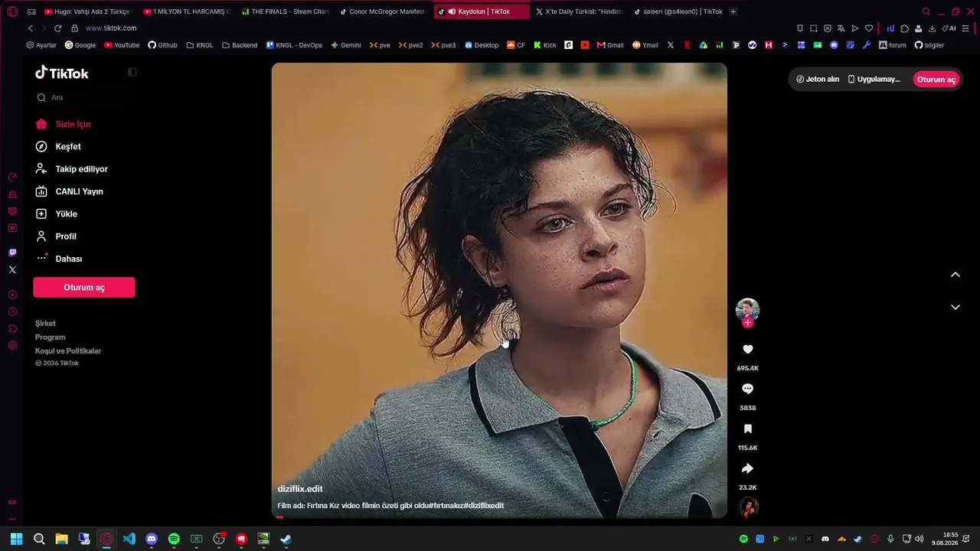Image resolution: width=980 pixels, height=551 pixels.
Task: Switch to the X'te Daily Türkist tab
Action: coord(579,11)
